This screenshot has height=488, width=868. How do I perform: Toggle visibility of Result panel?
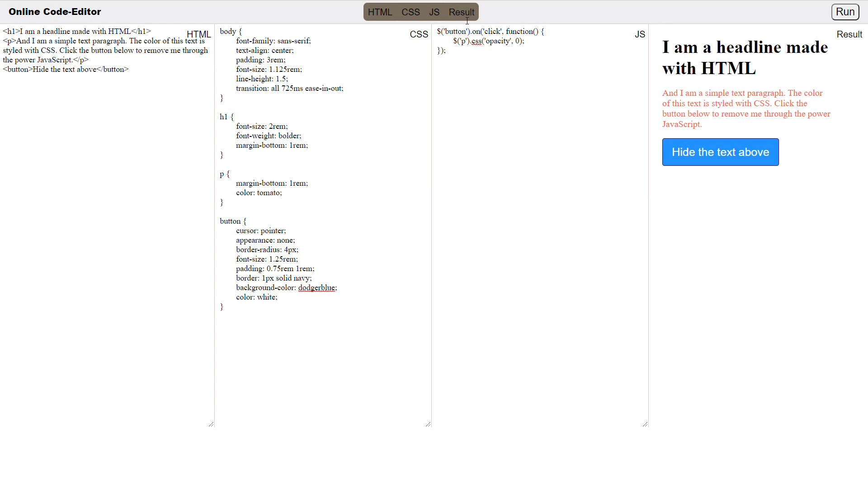[462, 12]
